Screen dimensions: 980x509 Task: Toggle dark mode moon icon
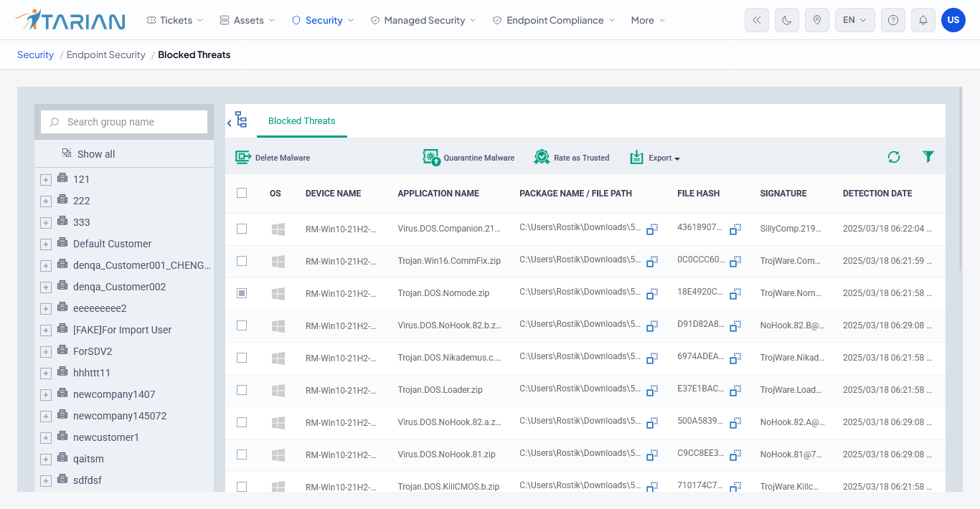[x=787, y=20]
